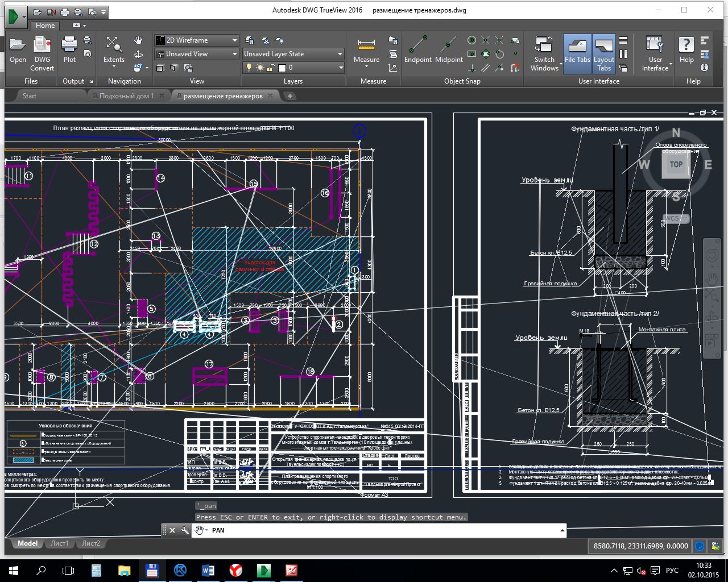This screenshot has height=582, width=728.
Task: Click the Help question mark icon
Action: coord(686,45)
